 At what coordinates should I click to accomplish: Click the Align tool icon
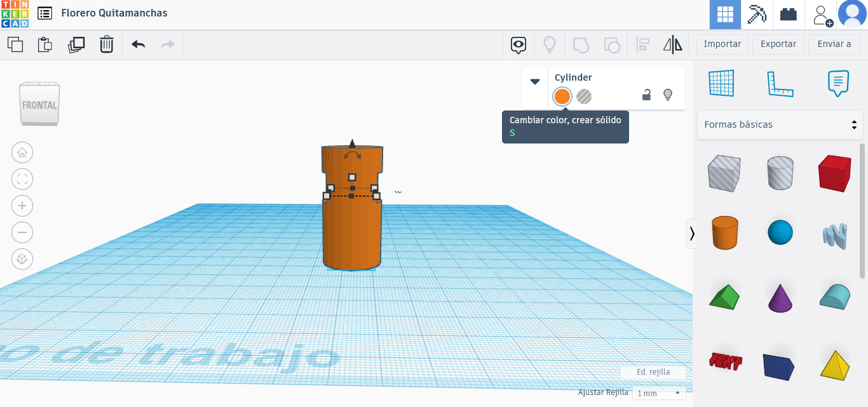coord(642,44)
